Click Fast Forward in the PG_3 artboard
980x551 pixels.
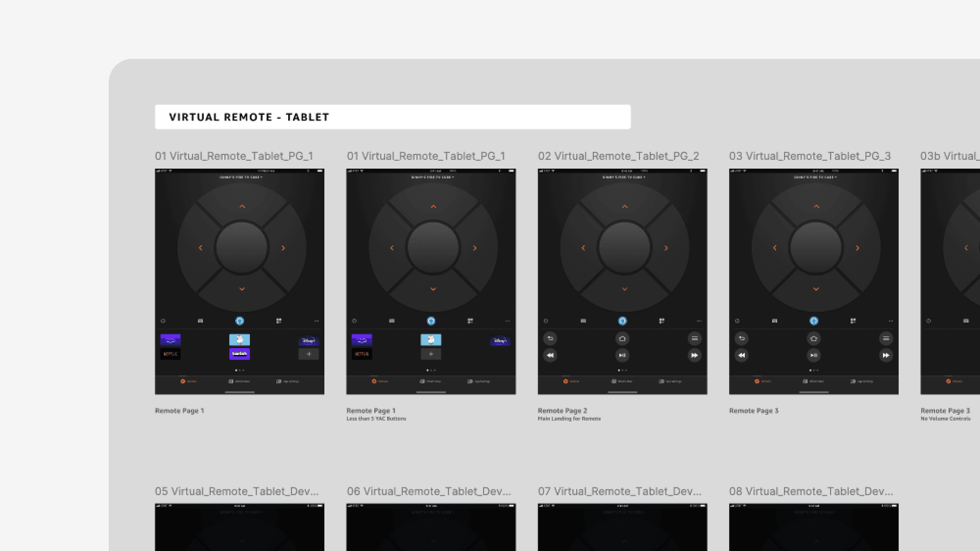point(886,355)
